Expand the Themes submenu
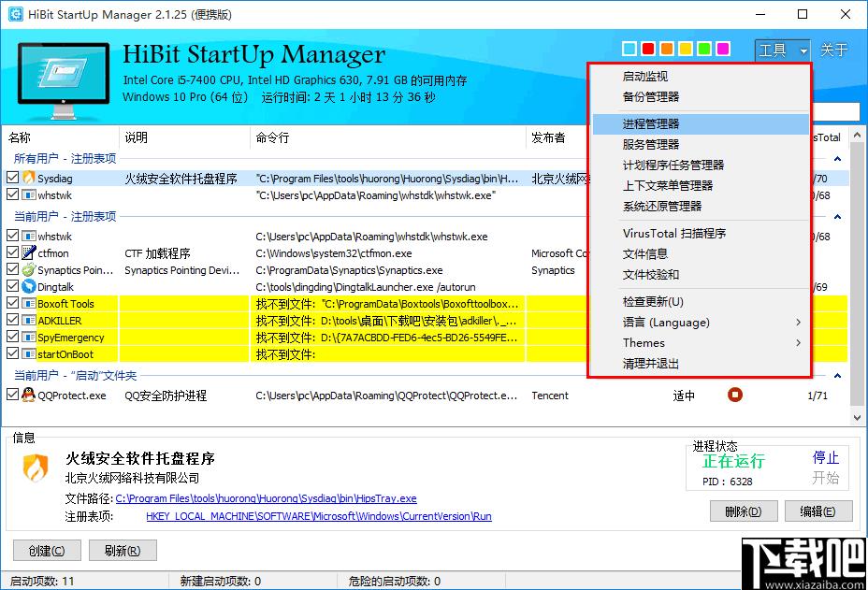Viewport: 868px width, 590px height. (x=700, y=342)
